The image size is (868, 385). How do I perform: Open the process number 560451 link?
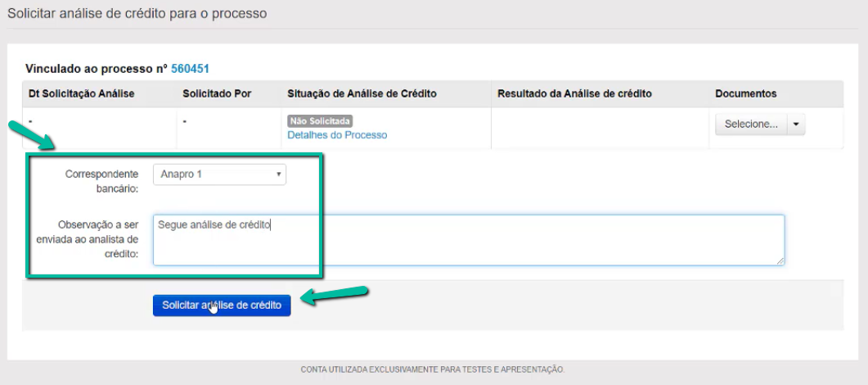195,69
